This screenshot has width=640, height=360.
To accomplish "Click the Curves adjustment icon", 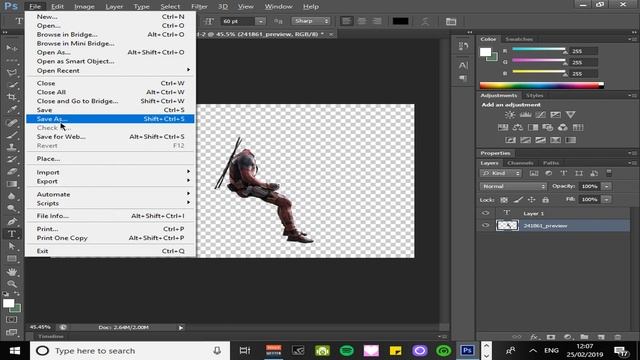I will coord(540,115).
